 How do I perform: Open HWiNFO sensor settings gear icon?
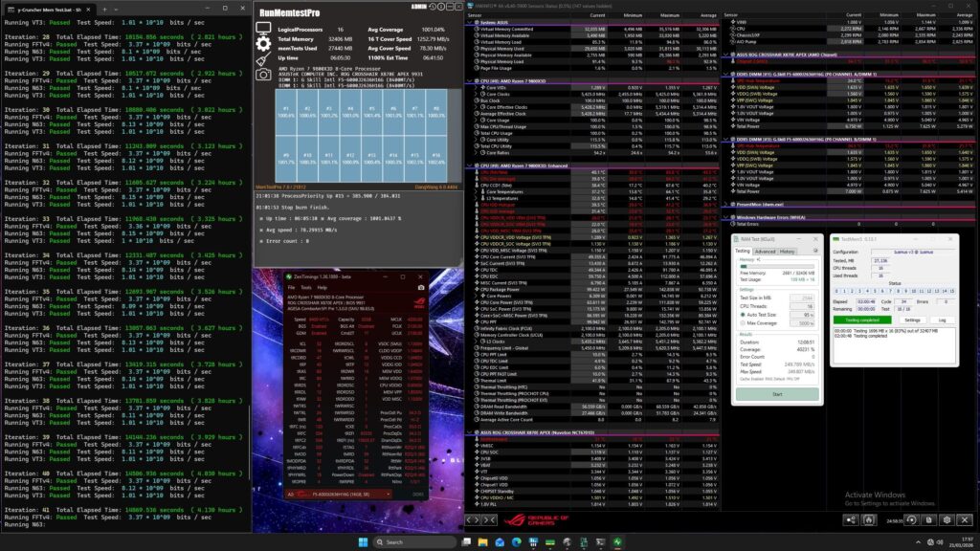point(947,519)
